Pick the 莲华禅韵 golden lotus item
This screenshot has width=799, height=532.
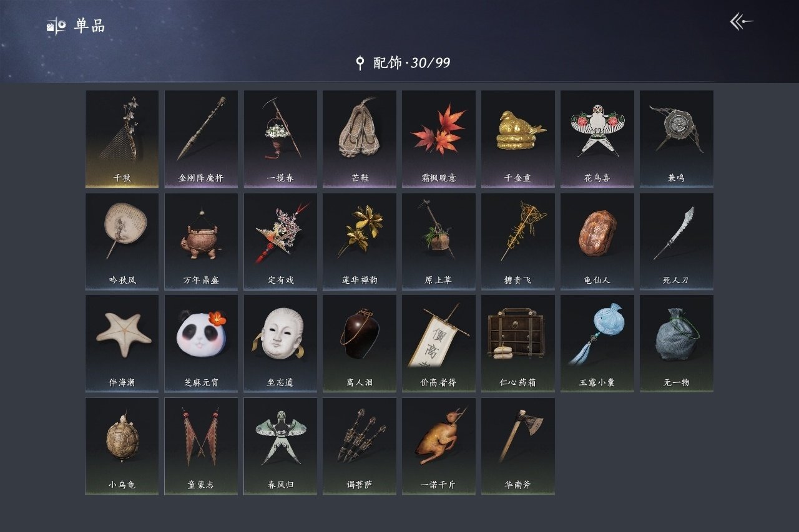[360, 241]
